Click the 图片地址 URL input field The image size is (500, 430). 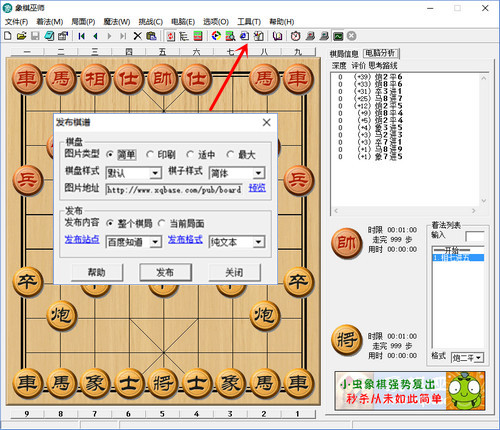click(174, 190)
